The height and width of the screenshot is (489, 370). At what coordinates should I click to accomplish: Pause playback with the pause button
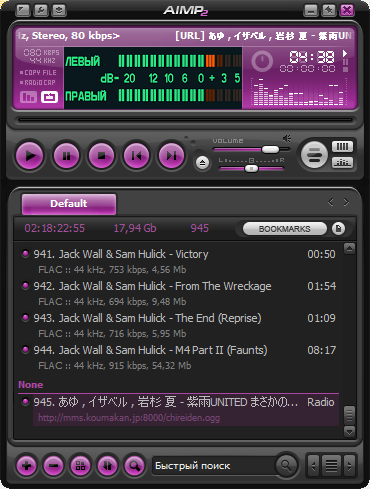click(66, 156)
